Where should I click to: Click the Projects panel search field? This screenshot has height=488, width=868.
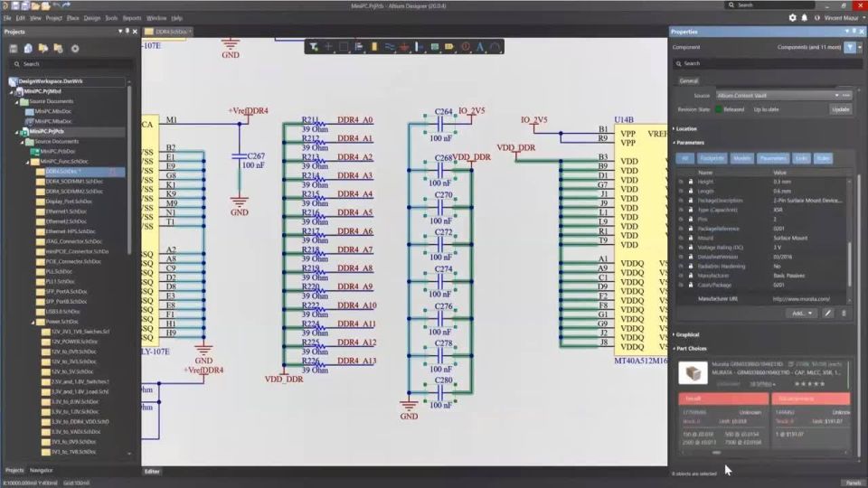[x=72, y=64]
